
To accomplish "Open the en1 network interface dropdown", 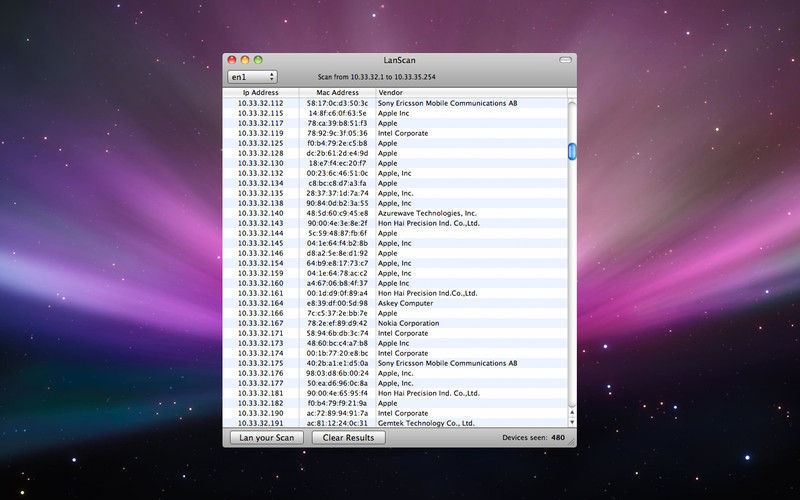I will point(252,76).
